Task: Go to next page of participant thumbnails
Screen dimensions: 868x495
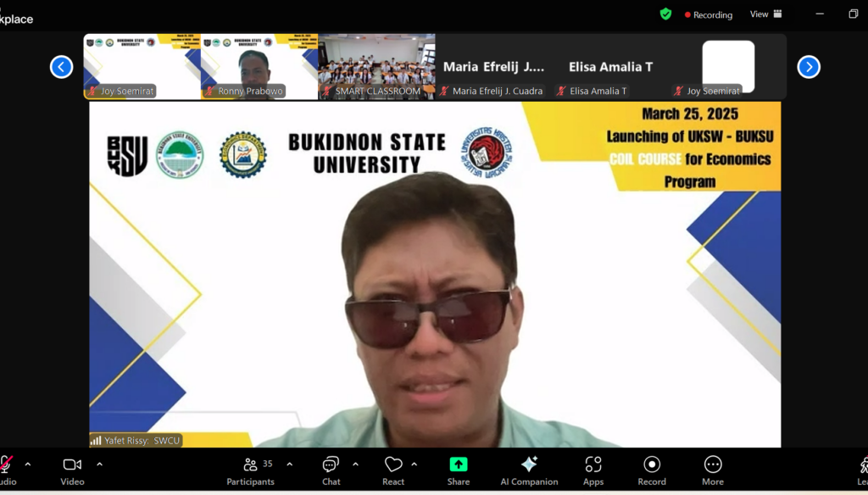Action: [809, 67]
